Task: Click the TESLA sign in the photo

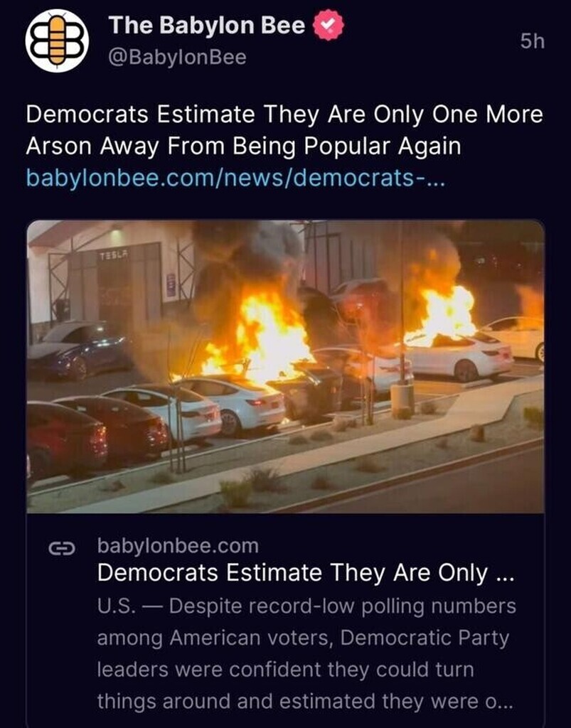Action: click(x=114, y=255)
